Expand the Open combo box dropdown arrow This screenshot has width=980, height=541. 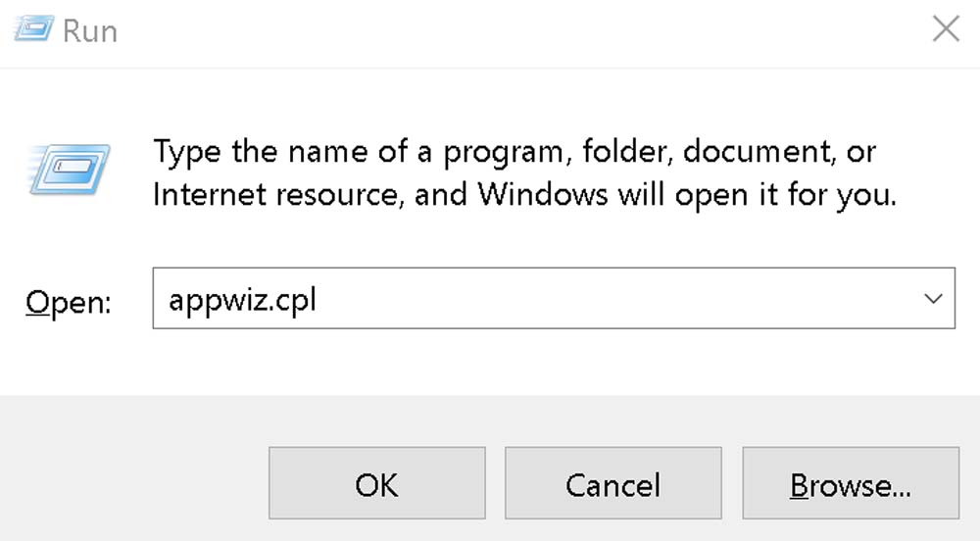pos(933,299)
